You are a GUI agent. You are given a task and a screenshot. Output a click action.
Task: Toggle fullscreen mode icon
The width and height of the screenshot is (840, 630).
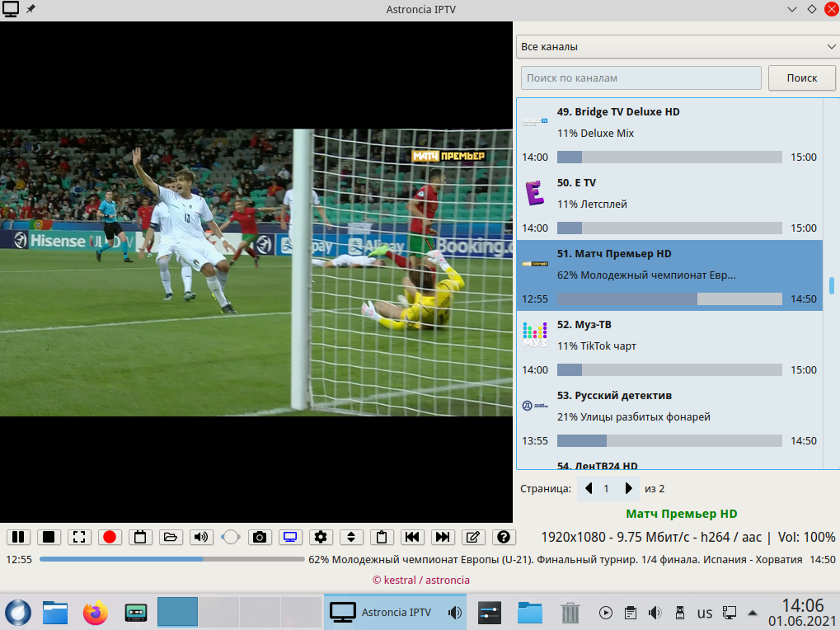(79, 537)
